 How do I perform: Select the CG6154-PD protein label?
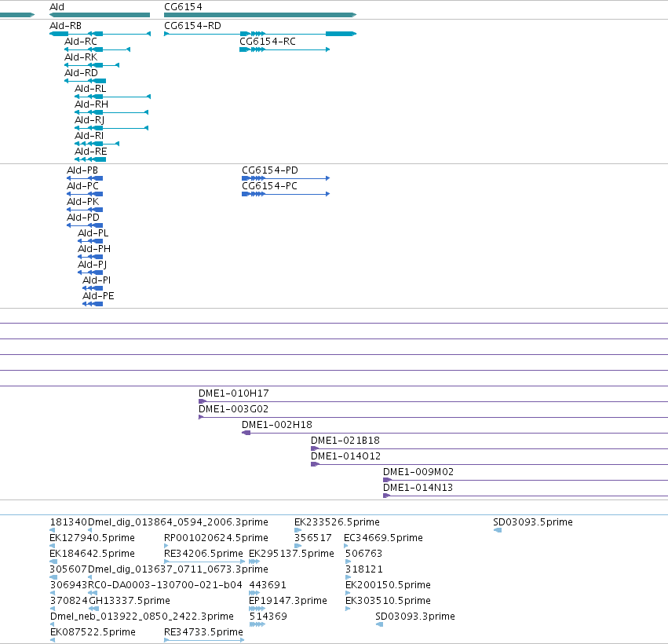click(270, 170)
